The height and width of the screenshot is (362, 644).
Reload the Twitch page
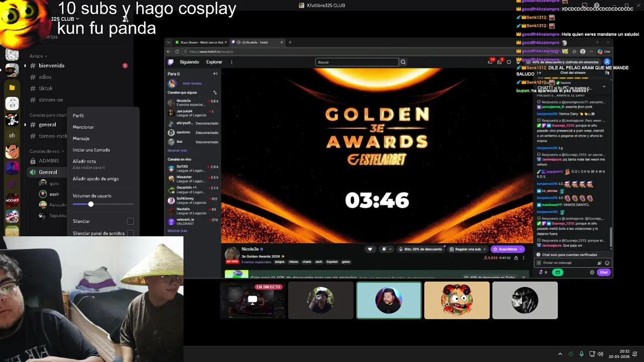pos(177,51)
